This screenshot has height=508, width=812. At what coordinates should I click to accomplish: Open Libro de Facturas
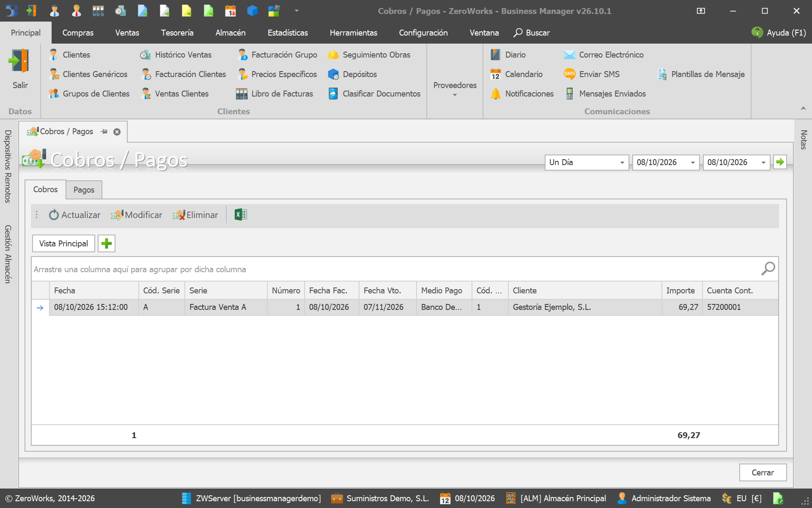(x=275, y=94)
